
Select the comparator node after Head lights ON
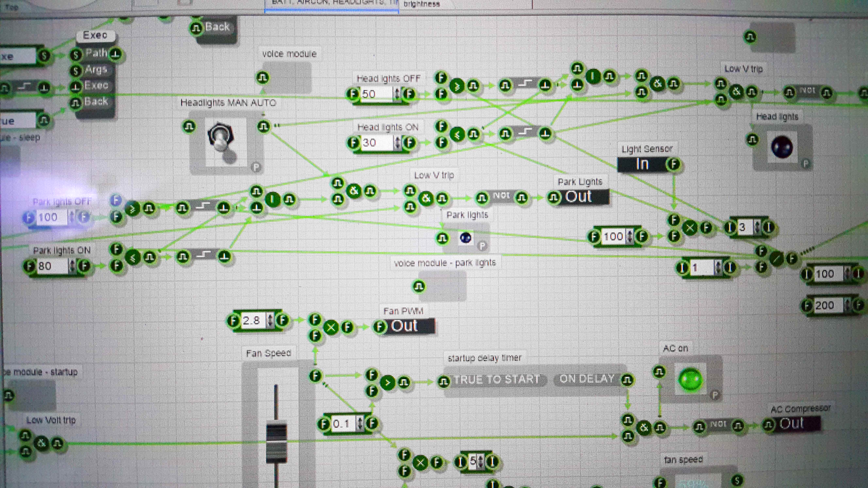click(457, 135)
